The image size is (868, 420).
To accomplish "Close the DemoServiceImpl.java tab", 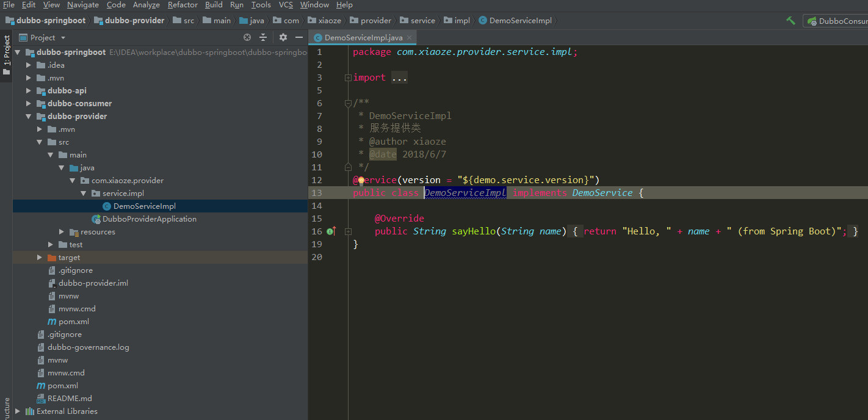I will (409, 37).
